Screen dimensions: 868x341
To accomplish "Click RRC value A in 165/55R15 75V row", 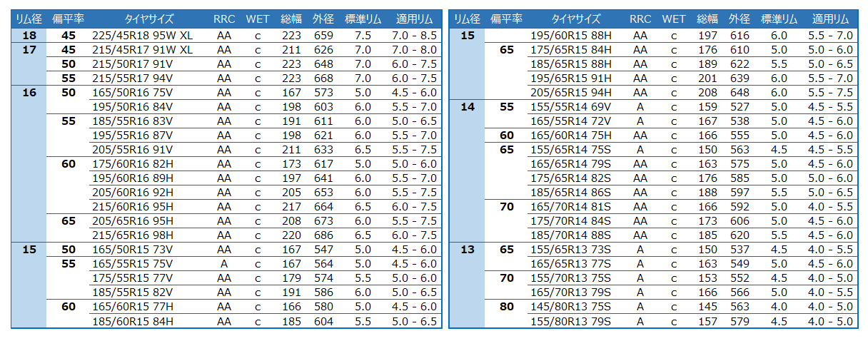I will (224, 263).
